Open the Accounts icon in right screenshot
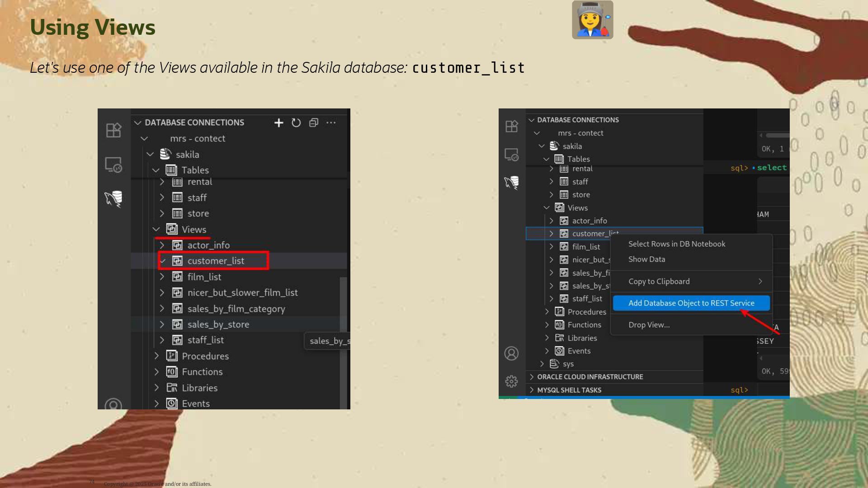Viewport: 868px width, 488px height. point(511,353)
